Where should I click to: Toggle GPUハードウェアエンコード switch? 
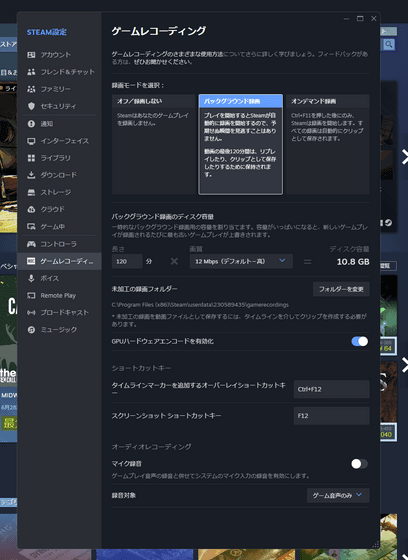click(x=359, y=341)
